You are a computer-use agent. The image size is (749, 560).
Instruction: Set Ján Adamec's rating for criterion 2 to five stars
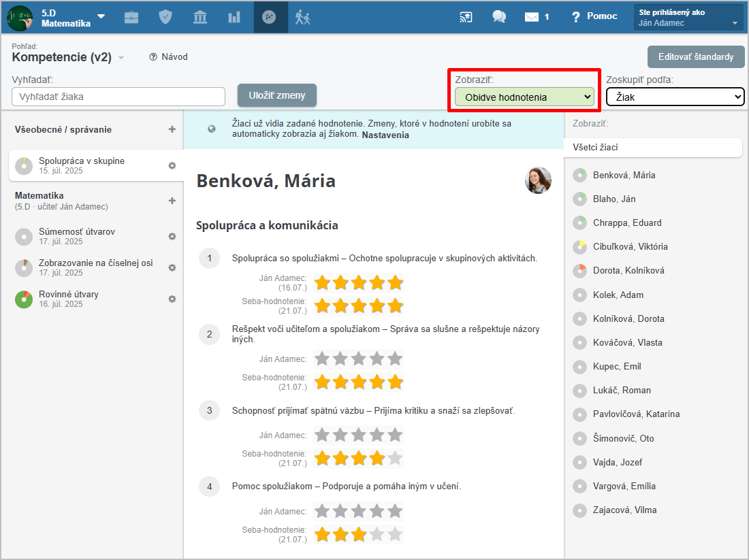[x=395, y=359]
